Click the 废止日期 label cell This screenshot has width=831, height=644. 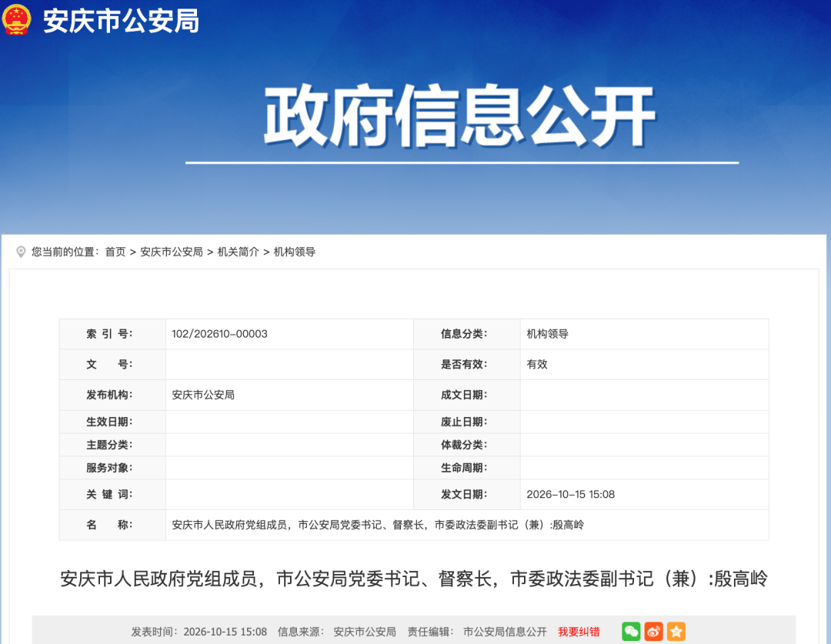[x=467, y=422]
